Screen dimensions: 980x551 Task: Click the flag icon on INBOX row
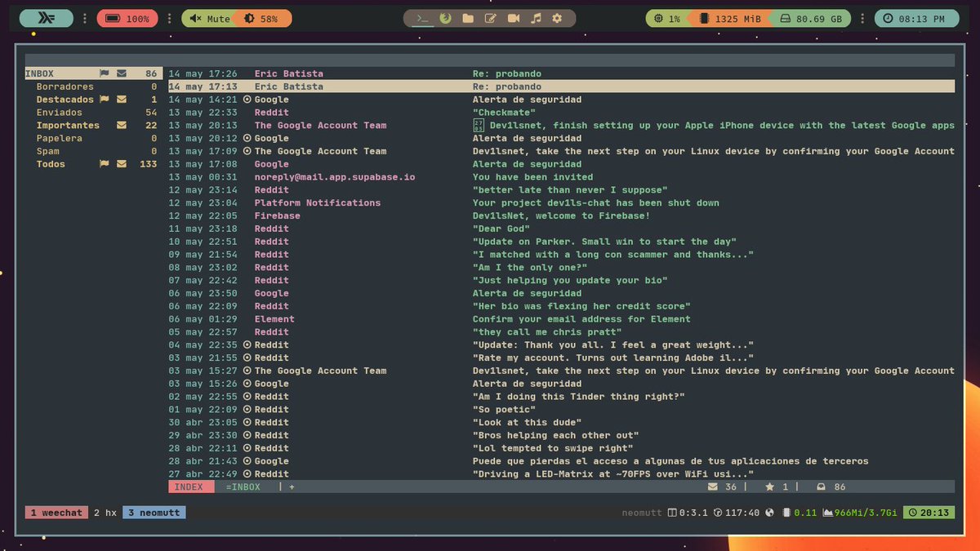(x=105, y=73)
